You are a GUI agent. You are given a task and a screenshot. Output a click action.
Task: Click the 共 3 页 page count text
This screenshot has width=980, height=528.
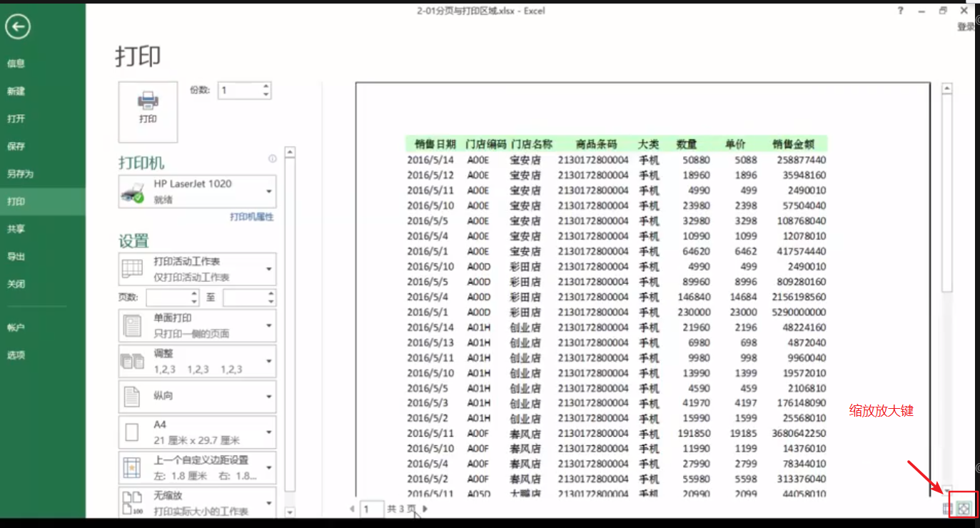[x=401, y=509]
